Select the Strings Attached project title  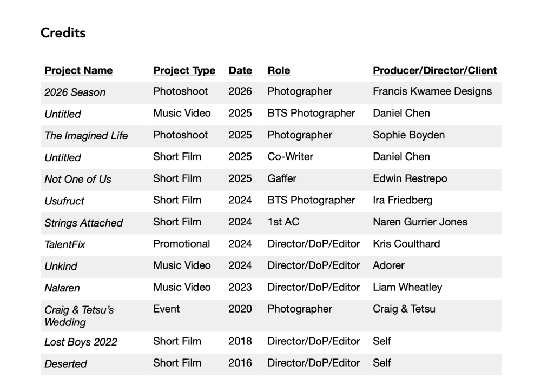click(83, 223)
